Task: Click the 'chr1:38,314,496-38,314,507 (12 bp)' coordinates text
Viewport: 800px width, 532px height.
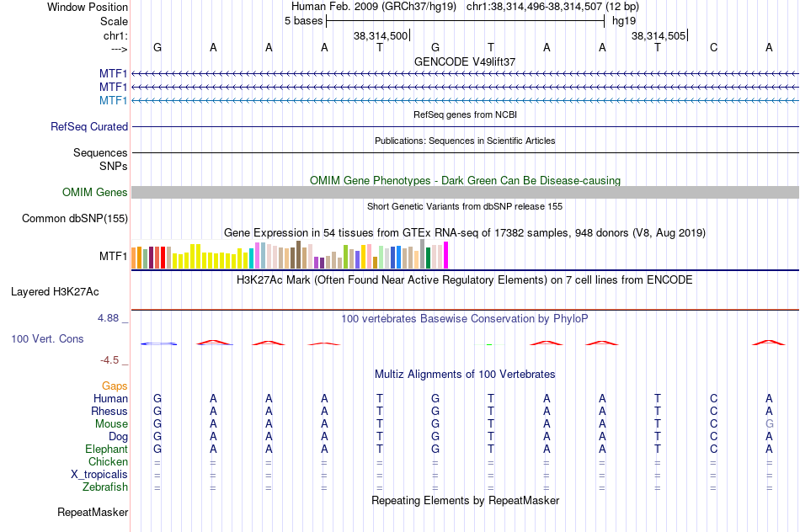Action: coord(552,7)
